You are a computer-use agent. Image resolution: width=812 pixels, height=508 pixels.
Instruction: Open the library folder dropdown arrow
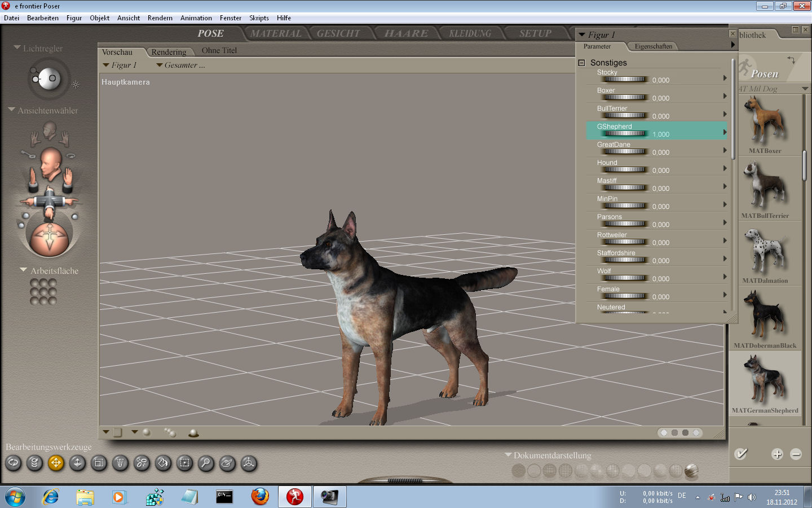pyautogui.click(x=805, y=89)
